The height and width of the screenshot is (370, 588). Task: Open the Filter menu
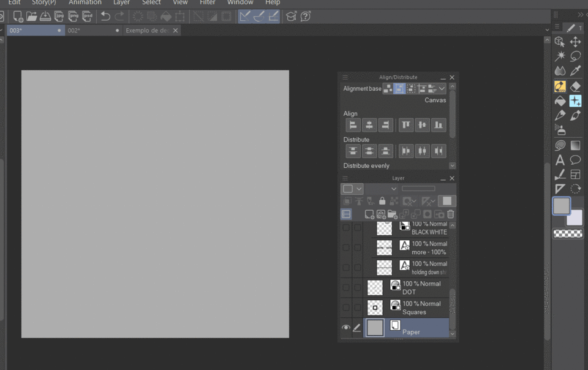[207, 3]
